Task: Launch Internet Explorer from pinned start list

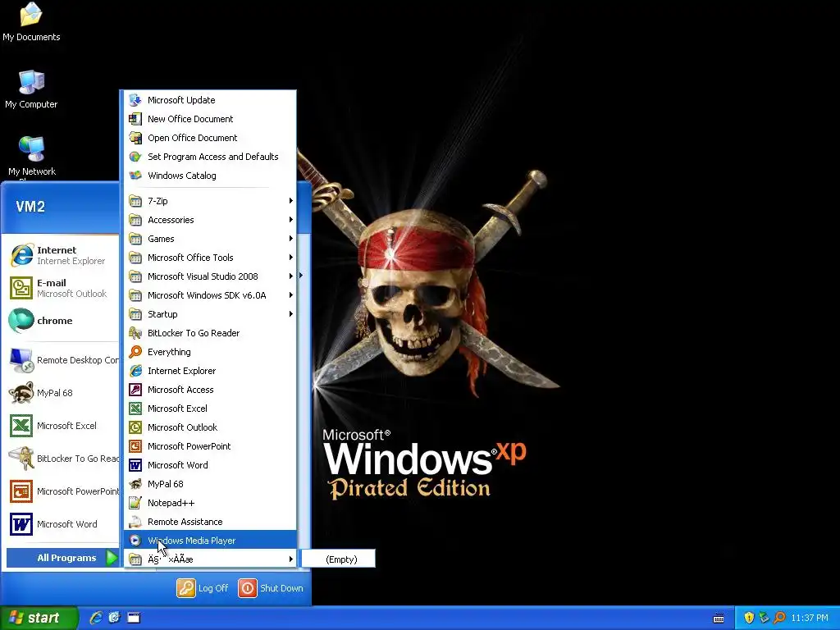Action: pos(61,255)
